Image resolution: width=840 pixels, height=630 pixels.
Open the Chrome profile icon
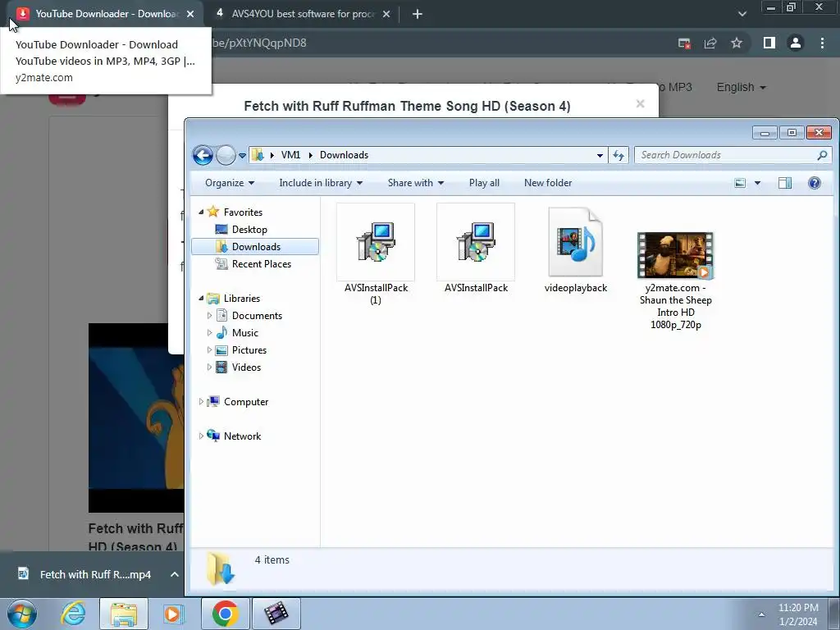[796, 43]
